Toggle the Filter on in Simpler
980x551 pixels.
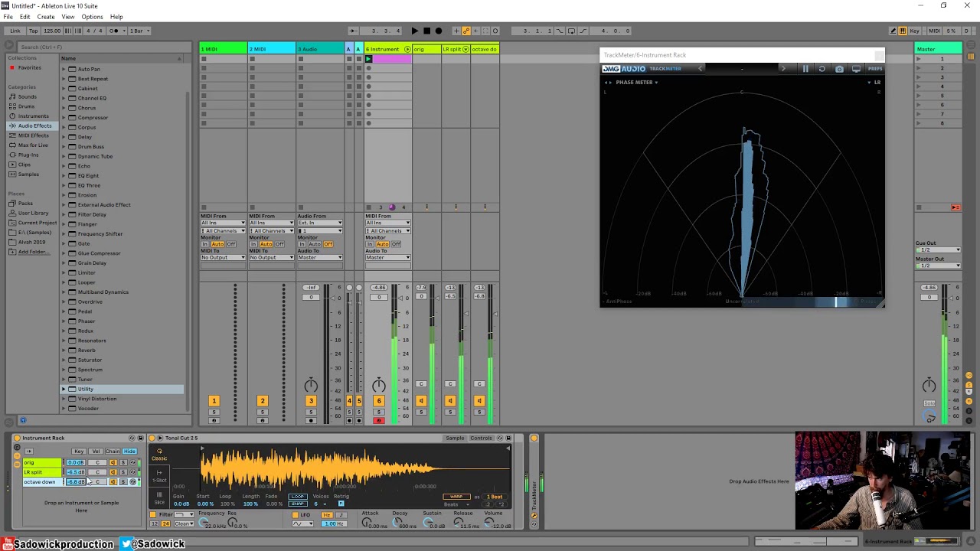154,514
